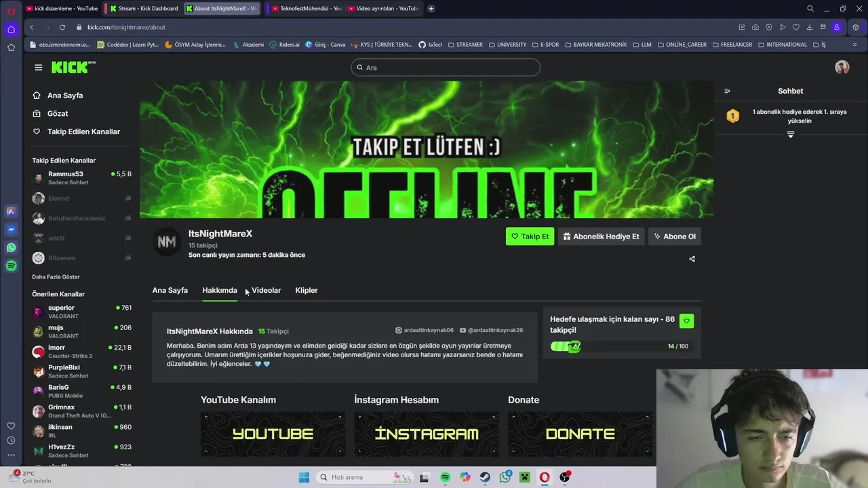The height and width of the screenshot is (488, 868).
Task: Open UNIVERSITY bookmarks folder
Action: tap(507, 45)
